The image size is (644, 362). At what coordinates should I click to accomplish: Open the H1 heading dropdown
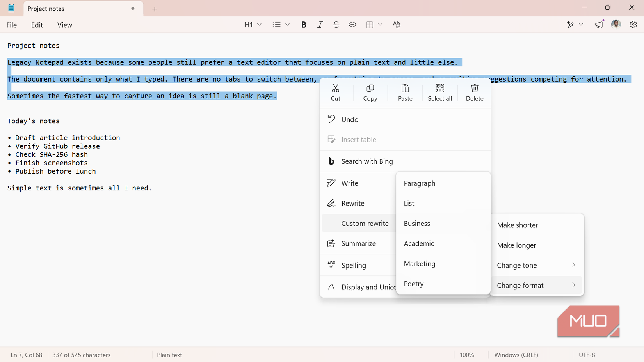[253, 25]
